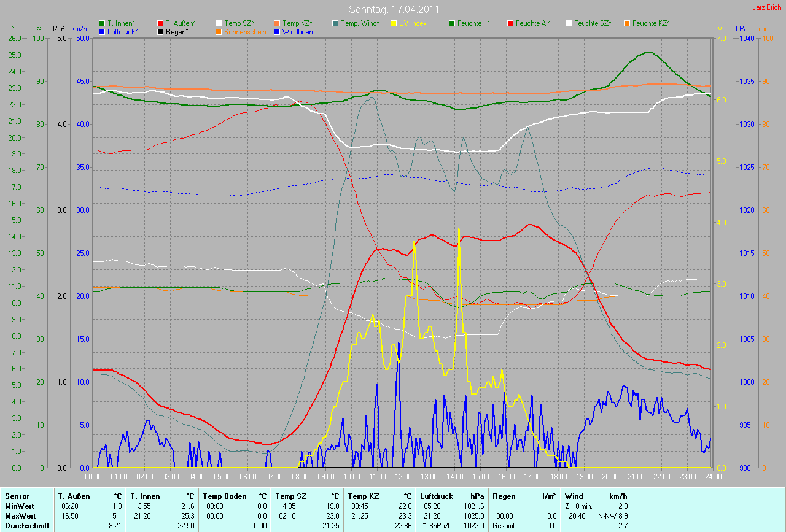Select the blue Luftdruck legend marker

pos(102,31)
